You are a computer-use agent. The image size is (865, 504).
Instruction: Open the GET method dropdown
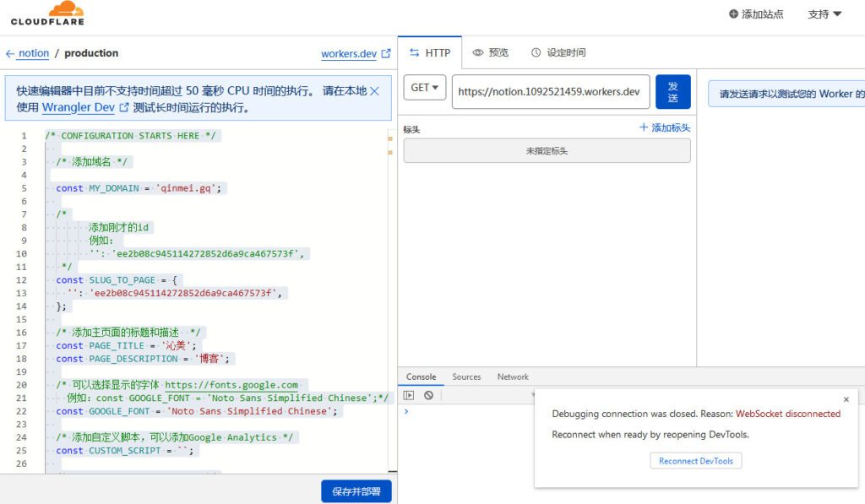coord(425,88)
